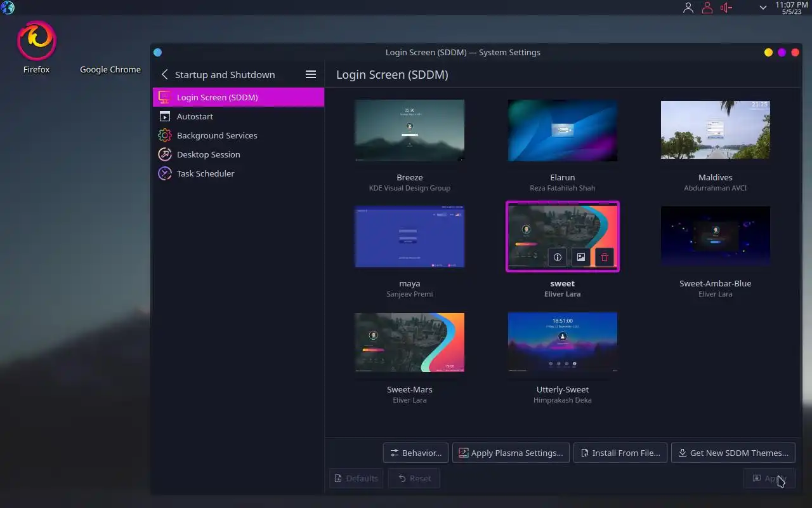Click the Task Scheduler clock icon
The width and height of the screenshot is (812, 508).
165,173
